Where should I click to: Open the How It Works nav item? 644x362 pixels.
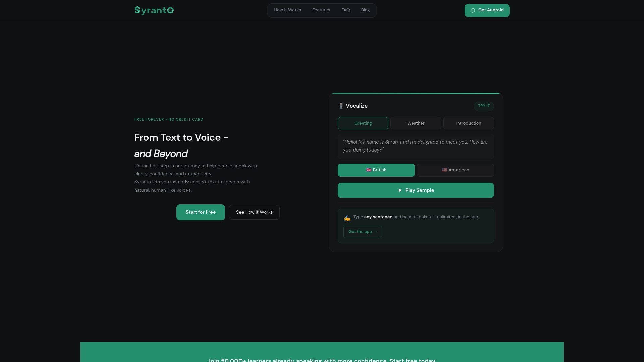pyautogui.click(x=287, y=10)
